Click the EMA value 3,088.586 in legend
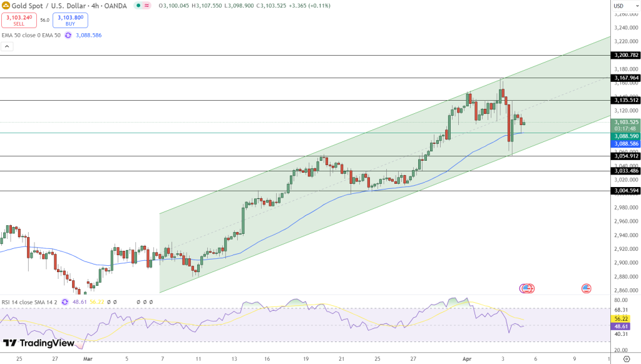Screen dimensions: 641x364 coord(89,35)
